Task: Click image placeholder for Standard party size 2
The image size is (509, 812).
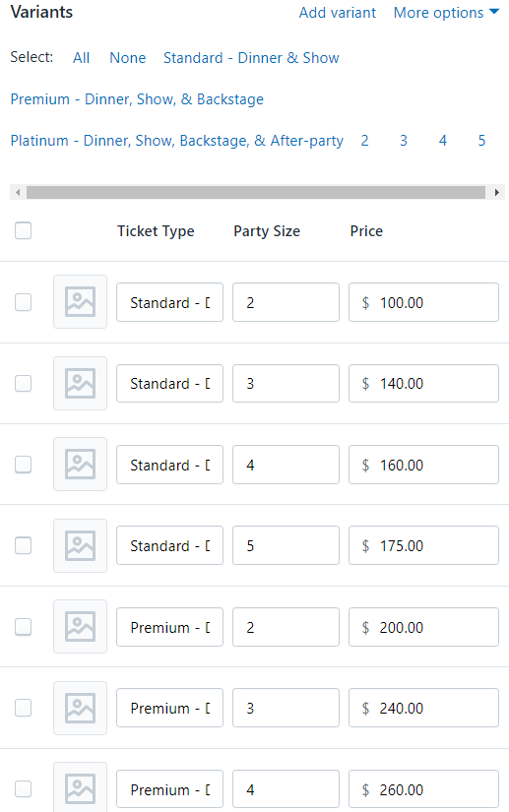Action: tap(81, 302)
